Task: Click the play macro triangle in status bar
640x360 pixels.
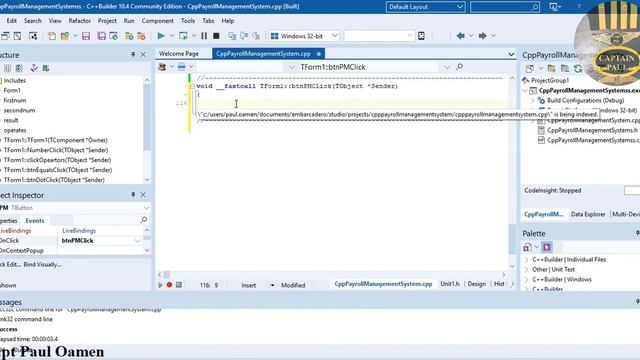Action: tap(160, 285)
